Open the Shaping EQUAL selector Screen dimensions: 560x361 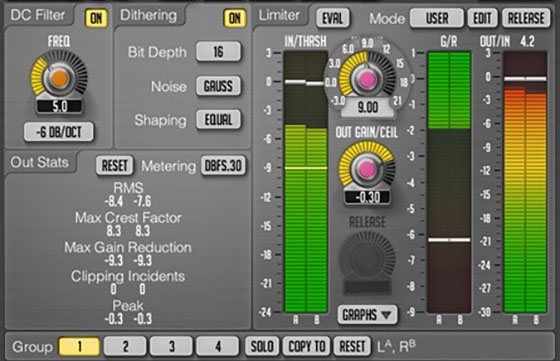(x=218, y=120)
